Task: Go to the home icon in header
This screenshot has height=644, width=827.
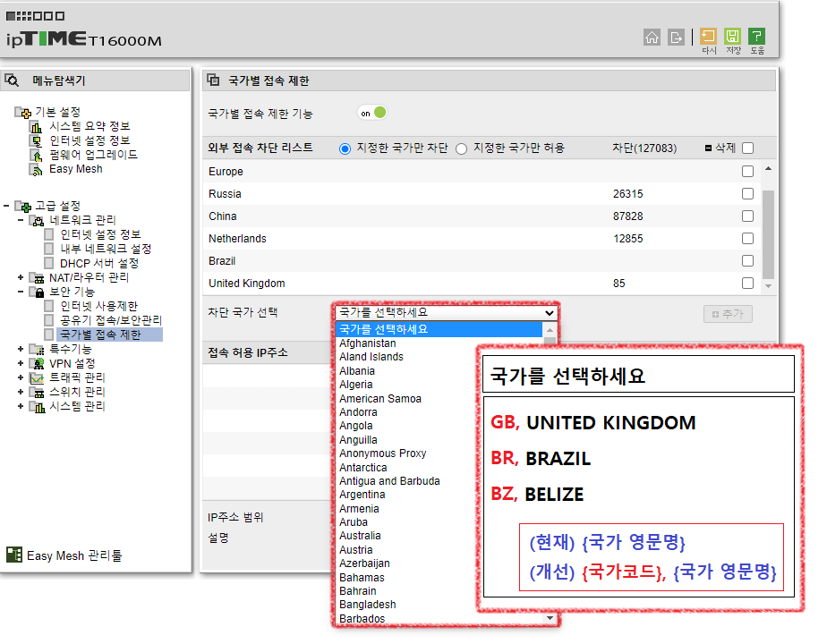Action: (652, 38)
